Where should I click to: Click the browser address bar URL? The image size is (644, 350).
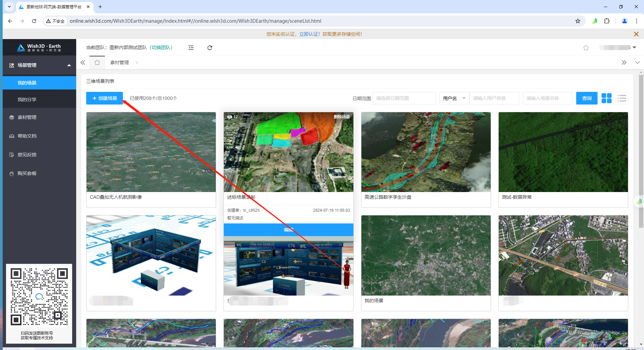(x=195, y=21)
